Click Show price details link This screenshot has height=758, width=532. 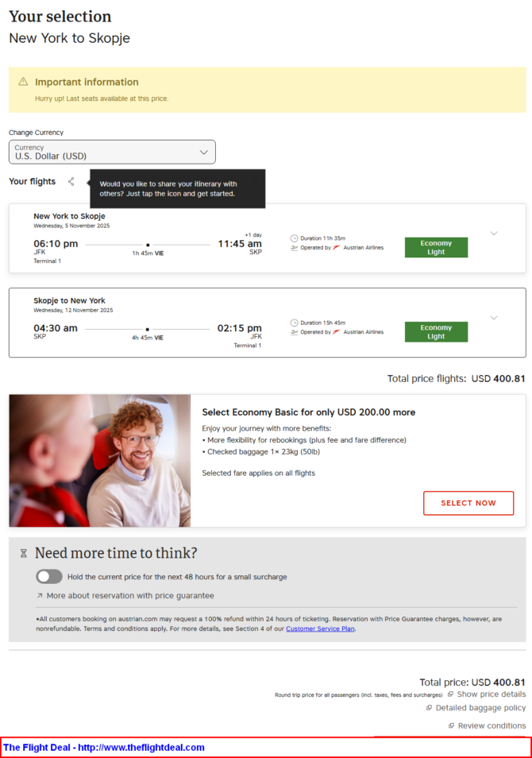tap(491, 694)
